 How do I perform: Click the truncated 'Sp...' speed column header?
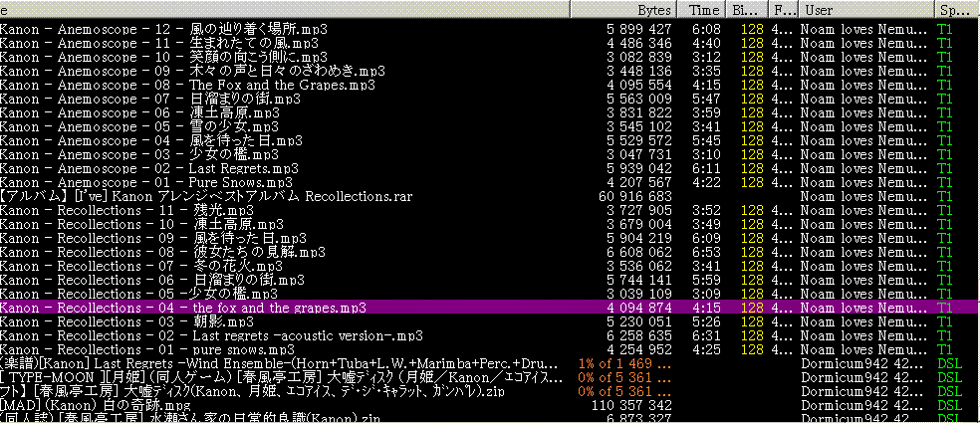[957, 10]
